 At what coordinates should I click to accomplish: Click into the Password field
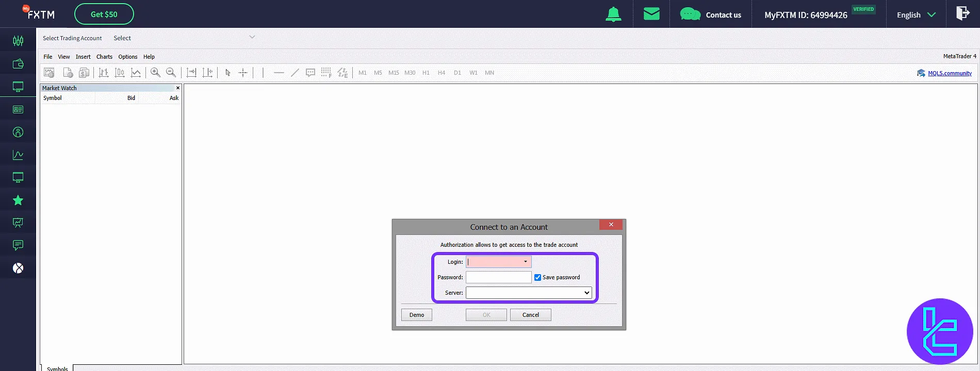click(498, 277)
